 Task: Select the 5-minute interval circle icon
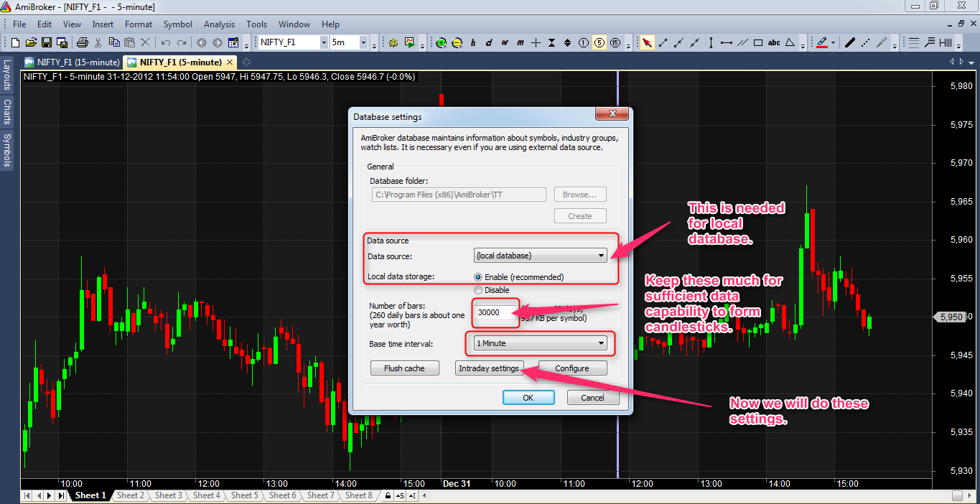pyautogui.click(x=599, y=42)
